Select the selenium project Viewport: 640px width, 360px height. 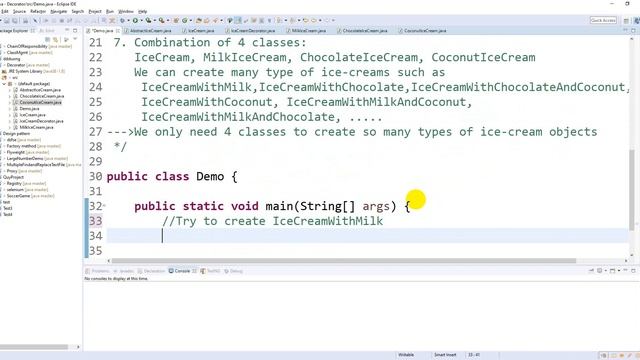point(27,190)
